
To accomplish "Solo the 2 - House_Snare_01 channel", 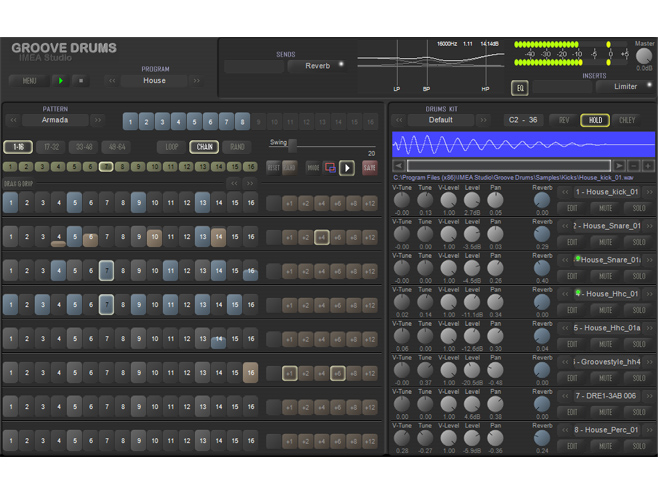I will tap(639, 242).
